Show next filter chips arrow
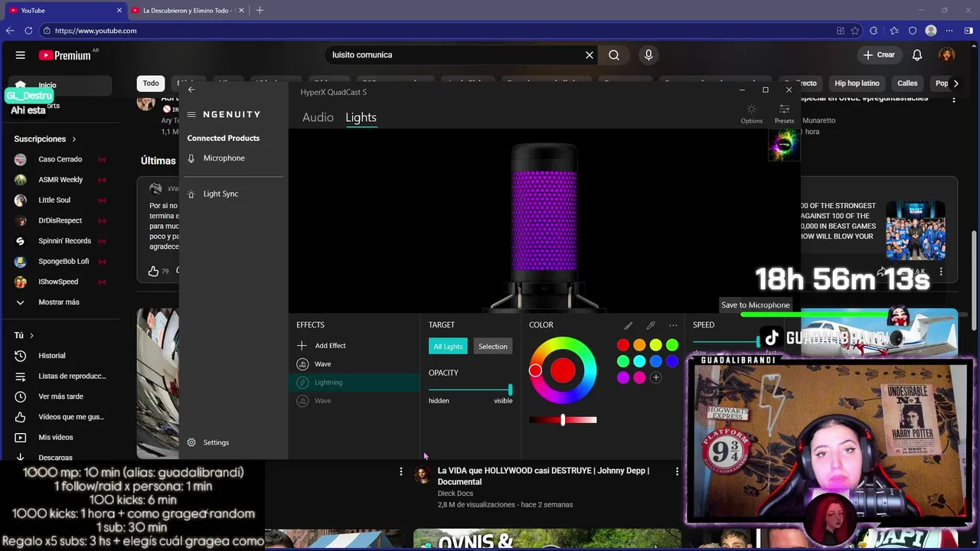Image resolution: width=980 pixels, height=551 pixels. [955, 83]
